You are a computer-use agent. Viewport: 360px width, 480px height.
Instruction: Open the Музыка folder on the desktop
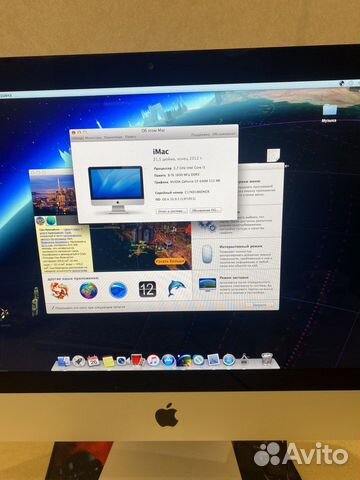click(329, 113)
